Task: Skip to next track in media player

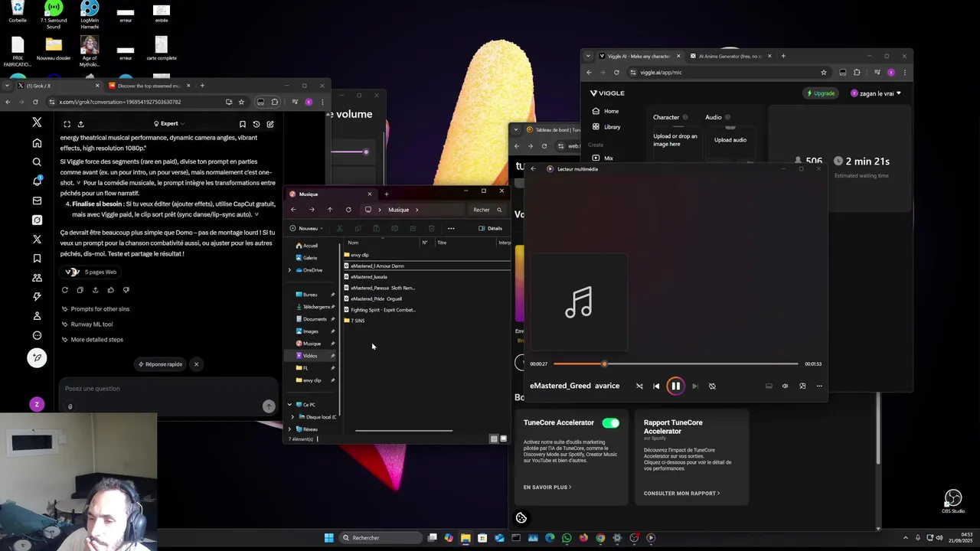Action: (x=694, y=386)
